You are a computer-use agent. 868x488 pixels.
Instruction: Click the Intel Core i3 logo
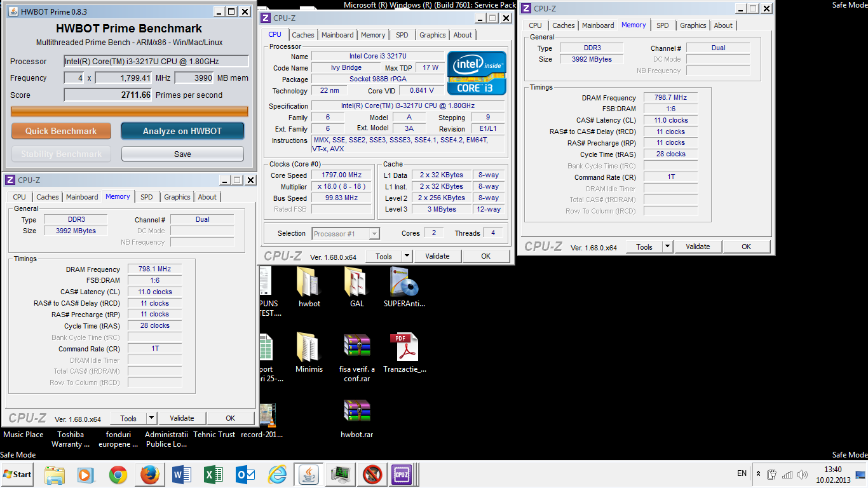477,73
